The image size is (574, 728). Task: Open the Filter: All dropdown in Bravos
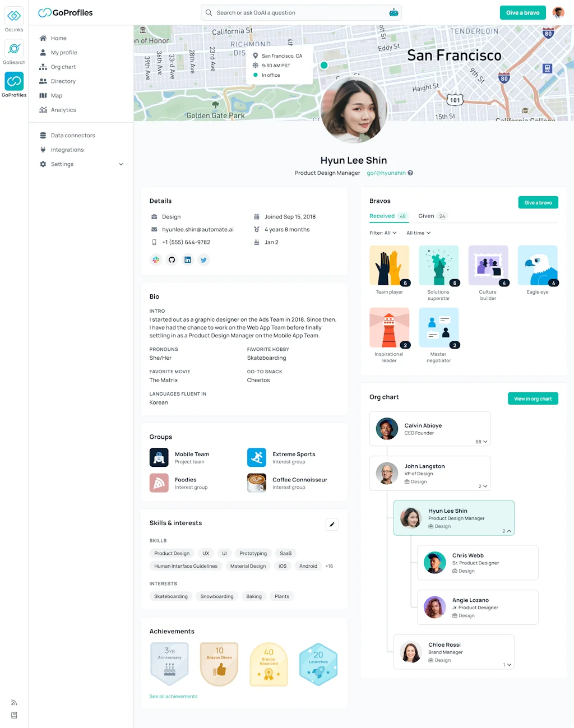(383, 233)
